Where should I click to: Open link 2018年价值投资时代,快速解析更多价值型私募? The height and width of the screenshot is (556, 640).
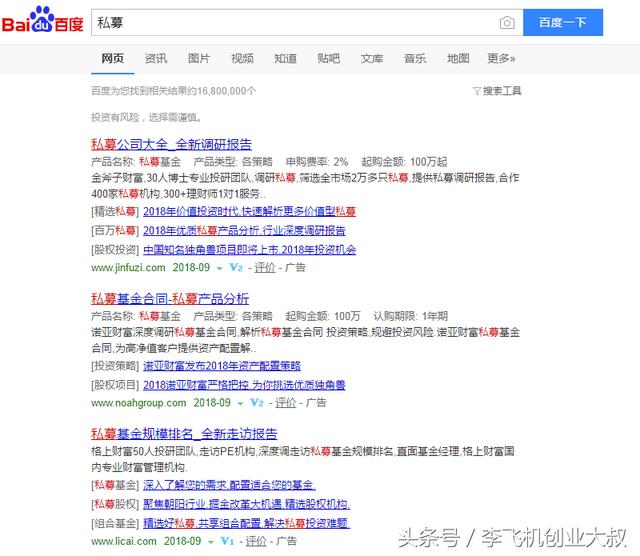pos(249,211)
